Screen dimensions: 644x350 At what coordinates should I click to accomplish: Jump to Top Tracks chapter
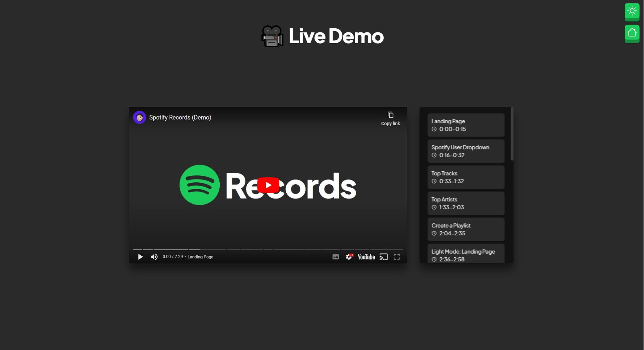(x=466, y=177)
